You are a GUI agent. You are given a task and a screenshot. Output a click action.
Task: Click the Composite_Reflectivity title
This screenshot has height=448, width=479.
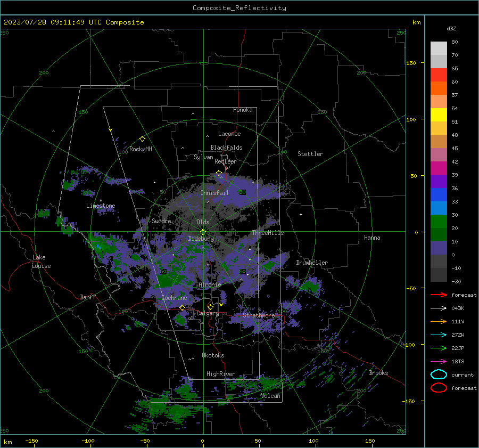pyautogui.click(x=240, y=8)
